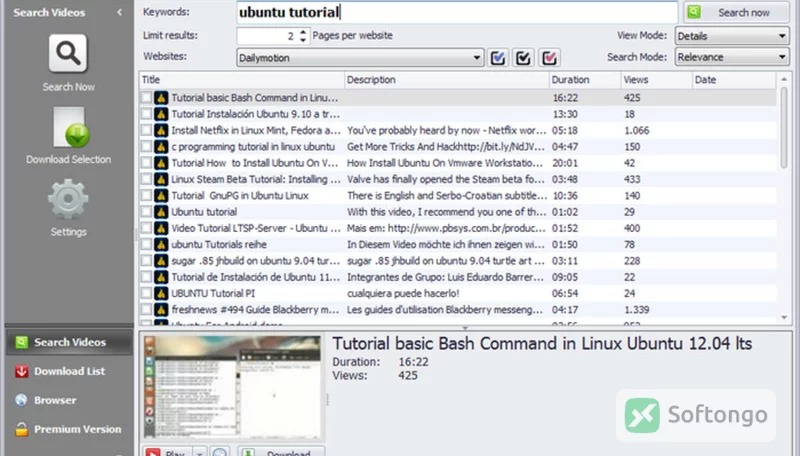800x456 pixels.
Task: Click the video preview thumbnail
Action: [x=233, y=387]
